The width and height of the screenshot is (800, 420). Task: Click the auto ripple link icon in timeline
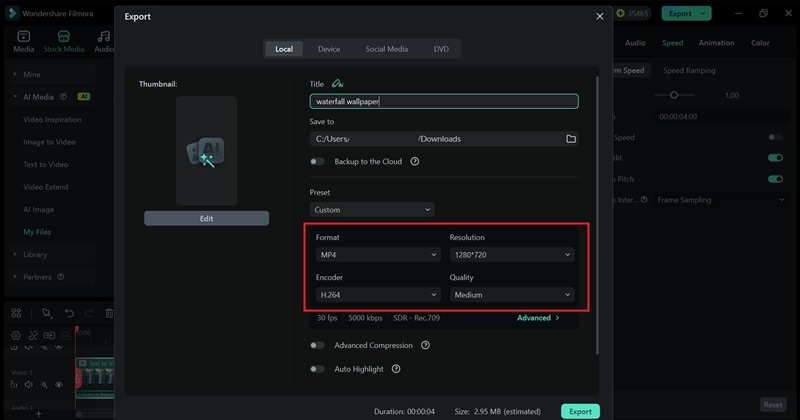(49, 335)
